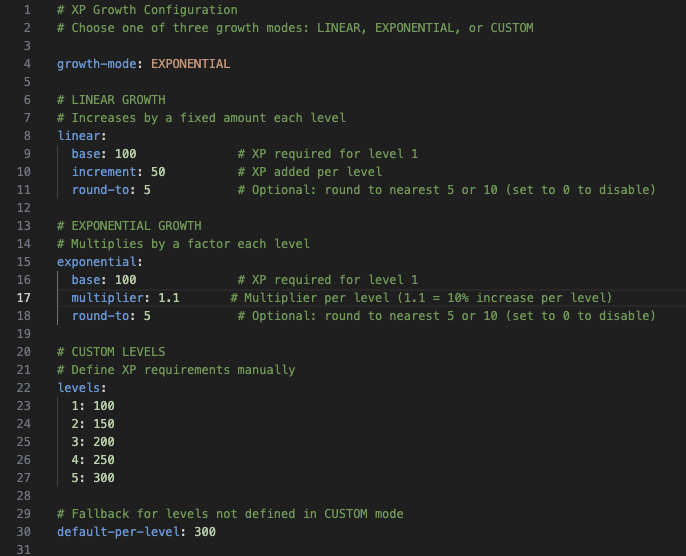Click the exponential base value 100
Viewport: 686px width, 556px height.
125,280
